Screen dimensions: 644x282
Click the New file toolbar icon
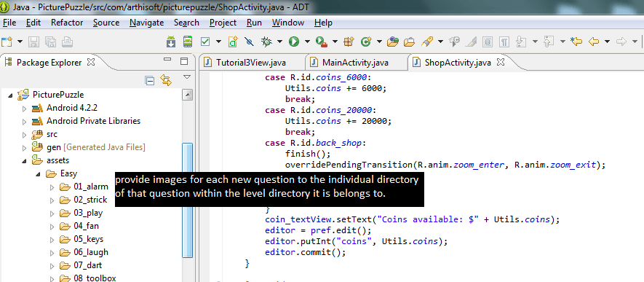[6, 42]
